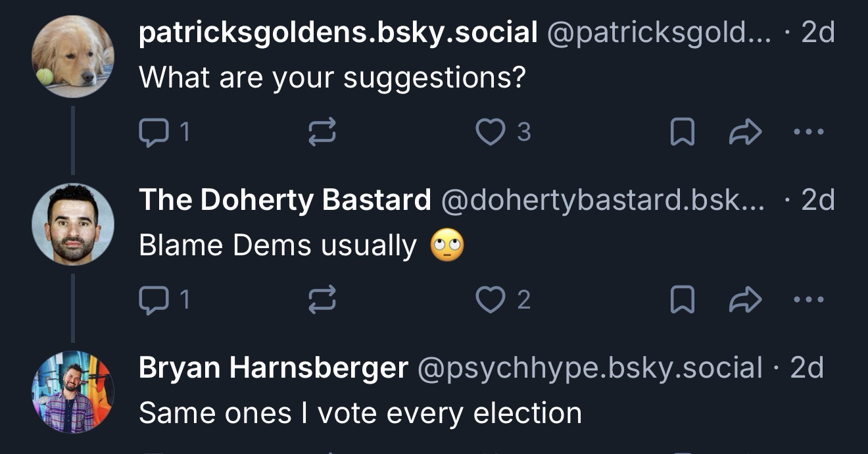This screenshot has width=868, height=454.
Task: Share The Doherty Bastard's post
Action: pos(745,300)
